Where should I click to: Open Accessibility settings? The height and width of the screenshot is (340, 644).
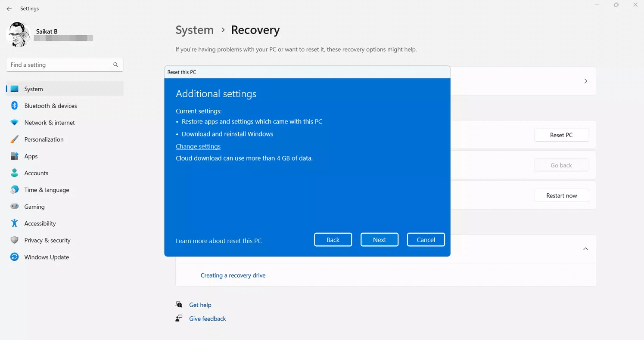(40, 223)
